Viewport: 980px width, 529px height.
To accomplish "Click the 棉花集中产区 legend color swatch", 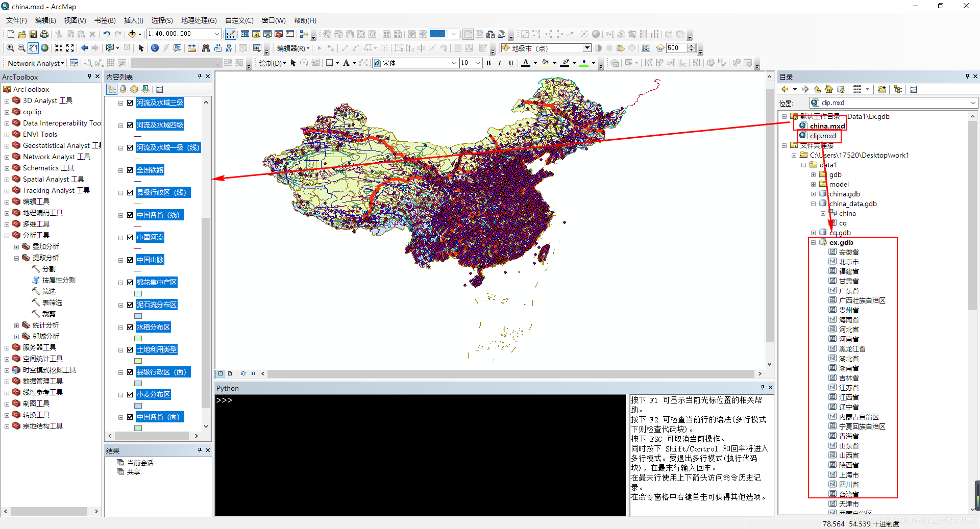I will coord(138,293).
